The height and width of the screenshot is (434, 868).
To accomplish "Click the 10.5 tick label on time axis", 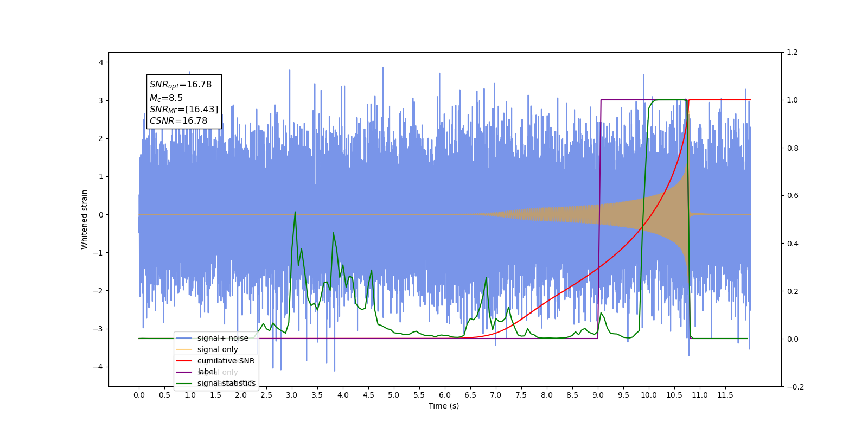I will [x=674, y=395].
